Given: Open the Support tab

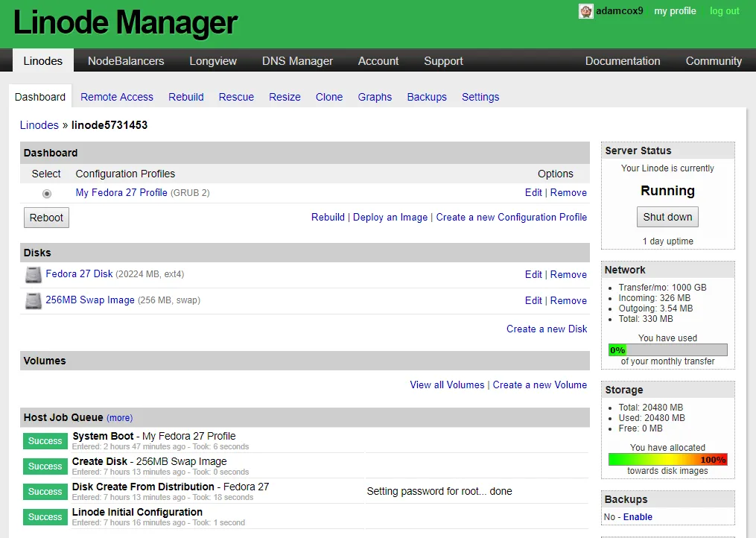Looking at the screenshot, I should (444, 61).
